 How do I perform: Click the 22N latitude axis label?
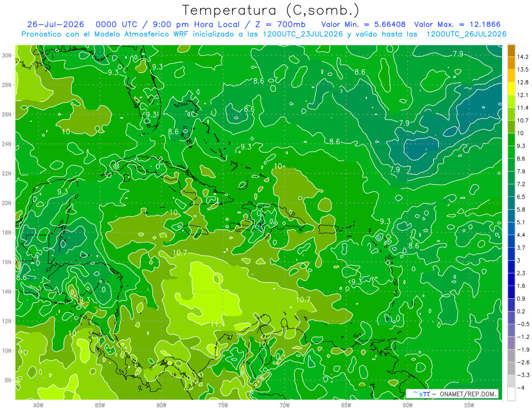point(8,173)
